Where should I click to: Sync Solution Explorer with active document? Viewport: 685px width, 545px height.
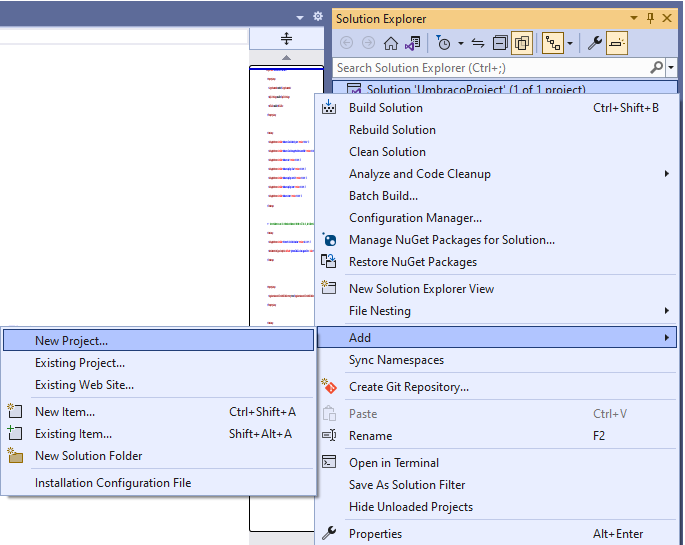(478, 43)
